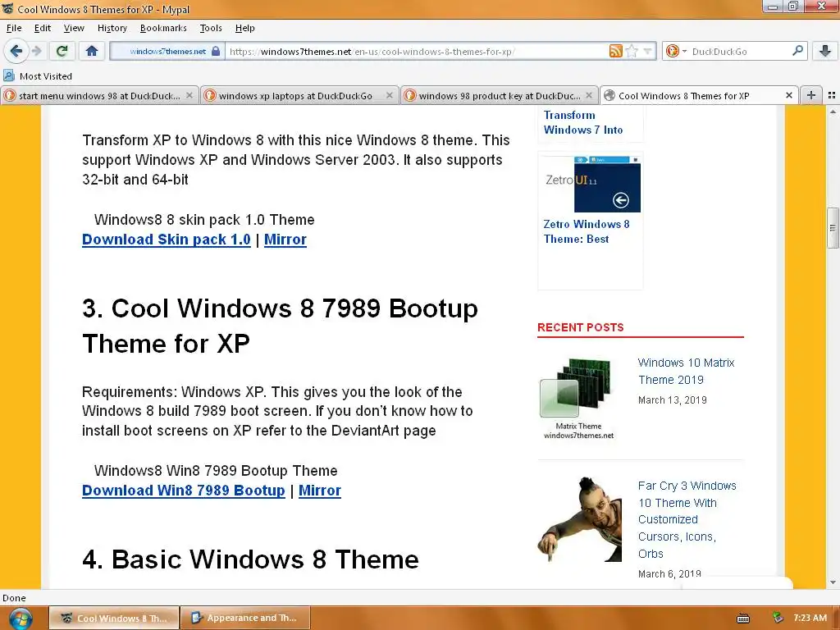Click the RSS feed icon in address bar
Image resolution: width=840 pixels, height=630 pixels.
(615, 52)
